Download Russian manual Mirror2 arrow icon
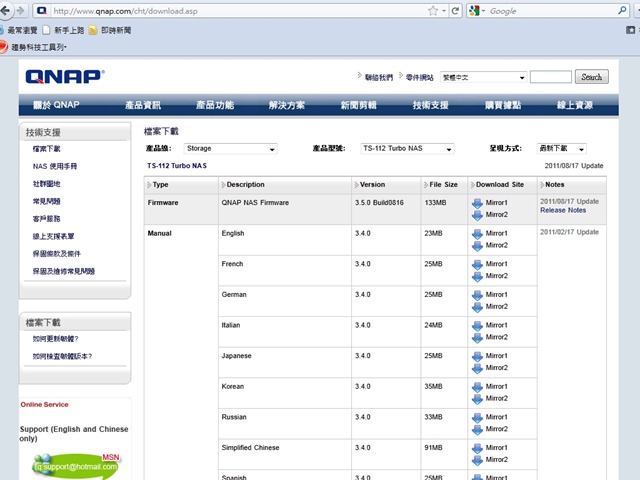 [477, 429]
